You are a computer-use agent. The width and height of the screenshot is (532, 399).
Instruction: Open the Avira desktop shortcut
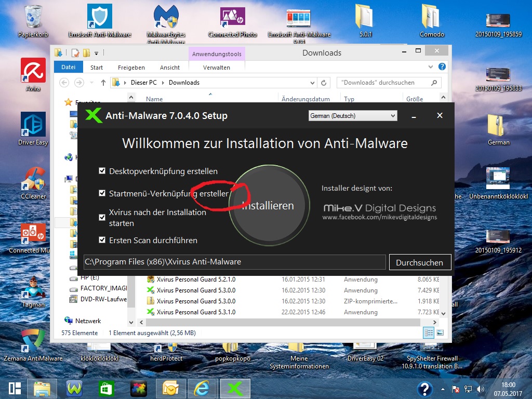tap(33, 74)
